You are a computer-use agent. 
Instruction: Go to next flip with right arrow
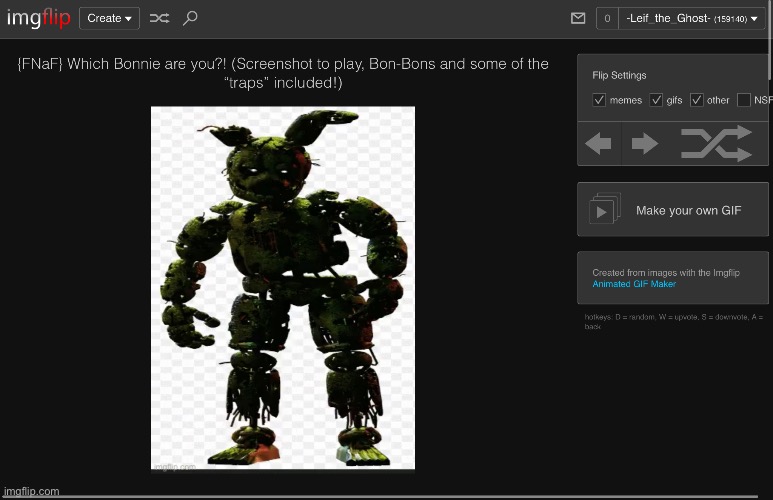[x=644, y=144]
